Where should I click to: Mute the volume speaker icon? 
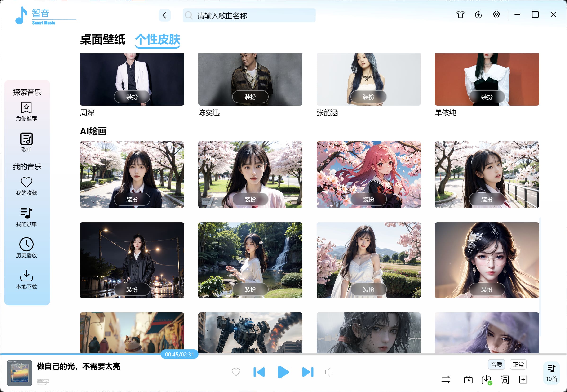pos(328,372)
